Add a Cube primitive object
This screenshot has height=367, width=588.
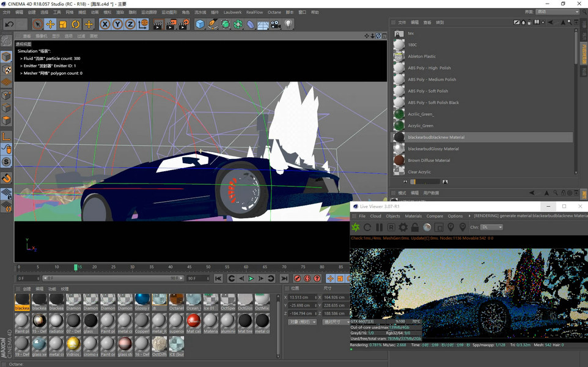coord(200,24)
